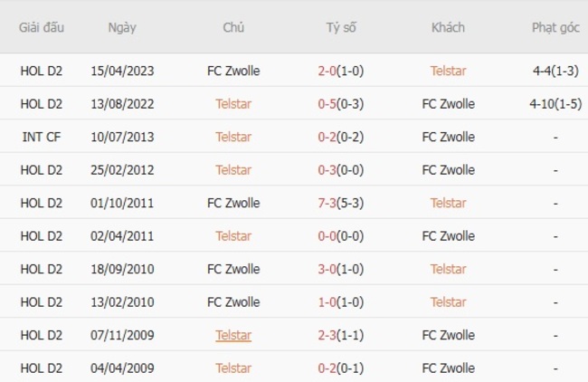The image size is (588, 382).
Task: Open Telstar in the 10/07/2013 friendly row
Action: pos(233,137)
